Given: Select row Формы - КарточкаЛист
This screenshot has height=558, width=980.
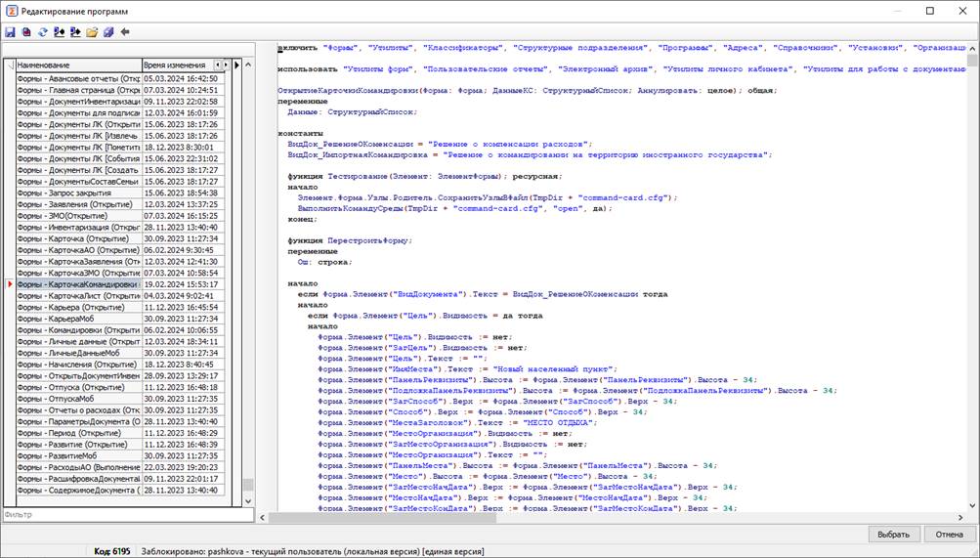Looking at the screenshot, I should pos(120,295).
